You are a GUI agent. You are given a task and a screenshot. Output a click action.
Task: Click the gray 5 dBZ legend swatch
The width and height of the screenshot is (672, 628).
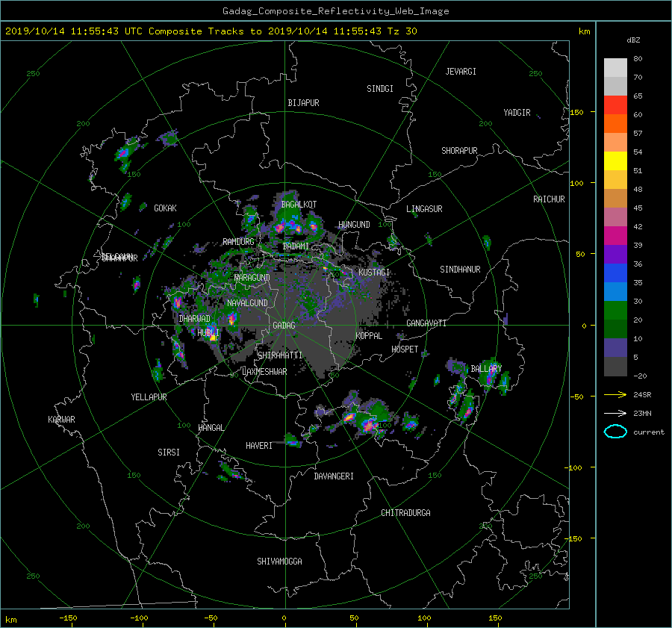pyautogui.click(x=615, y=366)
